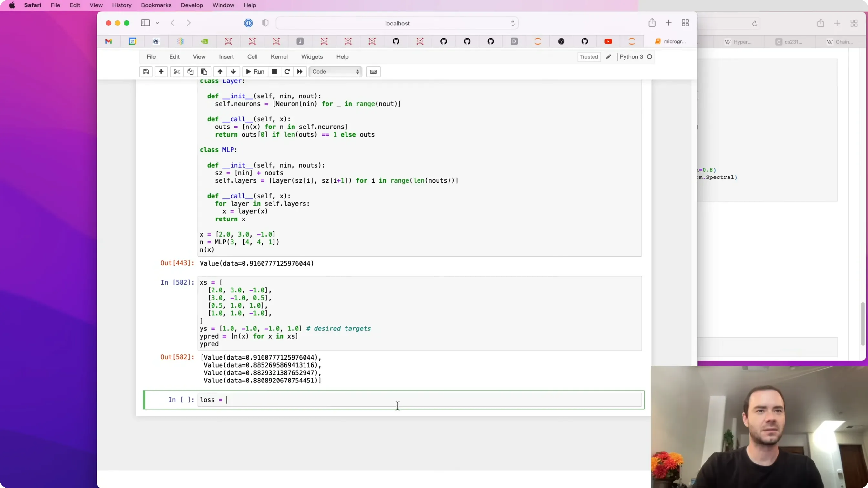Interrupt the kernel with stop square
Screen dimensions: 868x488
[274, 71]
